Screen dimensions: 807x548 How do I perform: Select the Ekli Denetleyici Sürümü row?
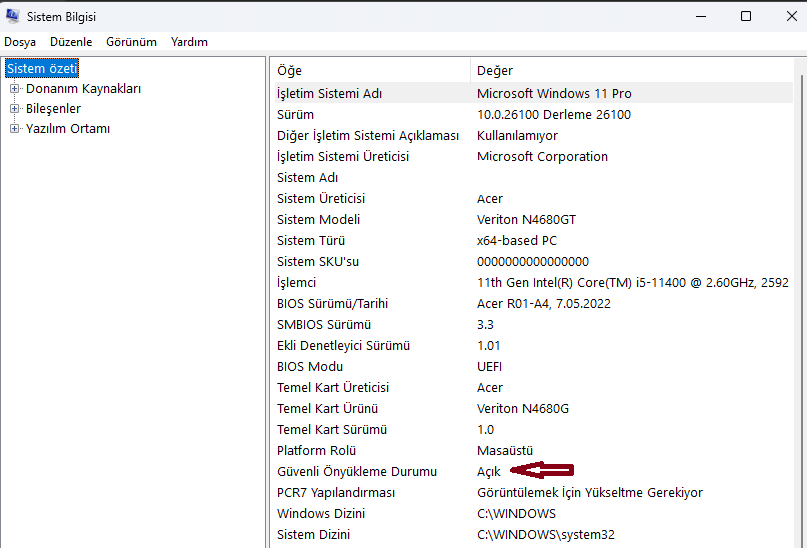click(534, 346)
